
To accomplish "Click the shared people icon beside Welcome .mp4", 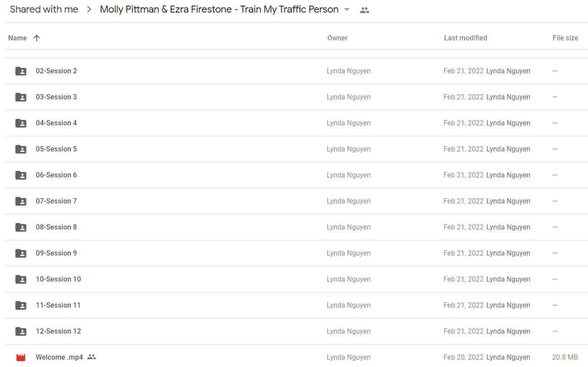I will (91, 357).
